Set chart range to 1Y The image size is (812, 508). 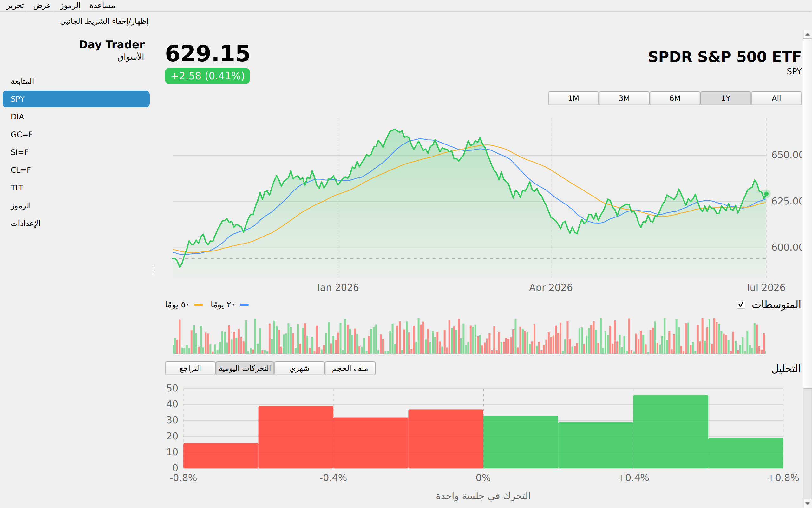click(x=725, y=98)
